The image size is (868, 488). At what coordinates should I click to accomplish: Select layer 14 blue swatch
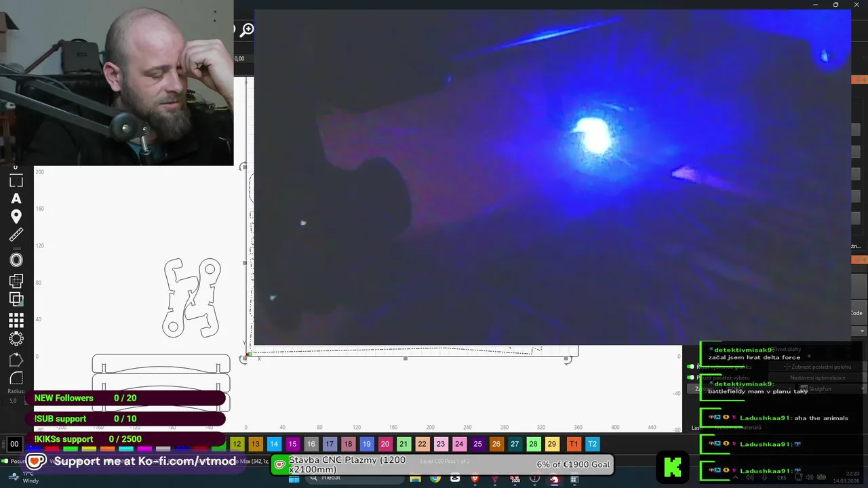[274, 445]
